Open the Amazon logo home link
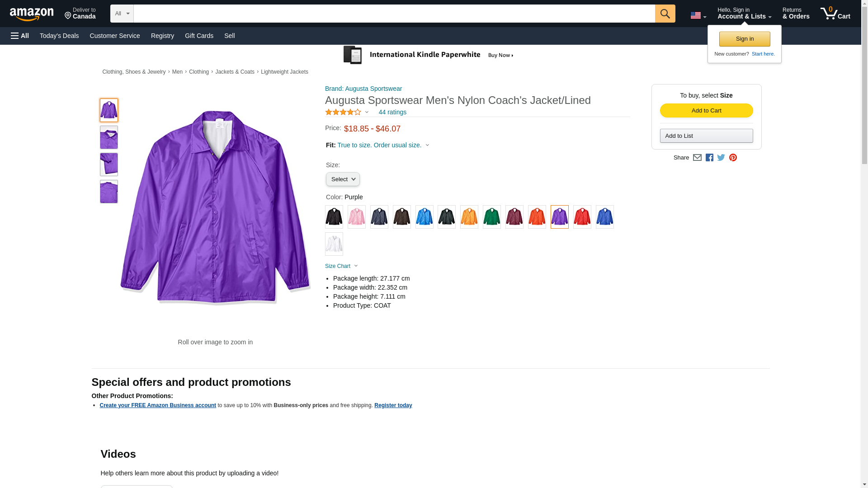Viewport: 868px width, 488px height. 32,14
